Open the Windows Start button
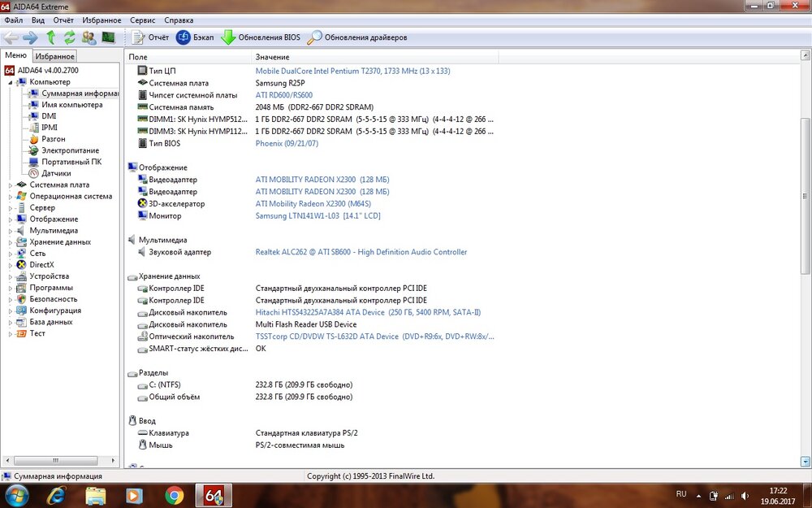The width and height of the screenshot is (812, 508). [16, 496]
